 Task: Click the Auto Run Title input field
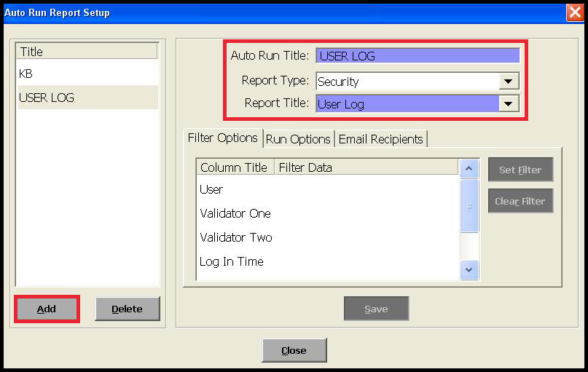(x=417, y=56)
